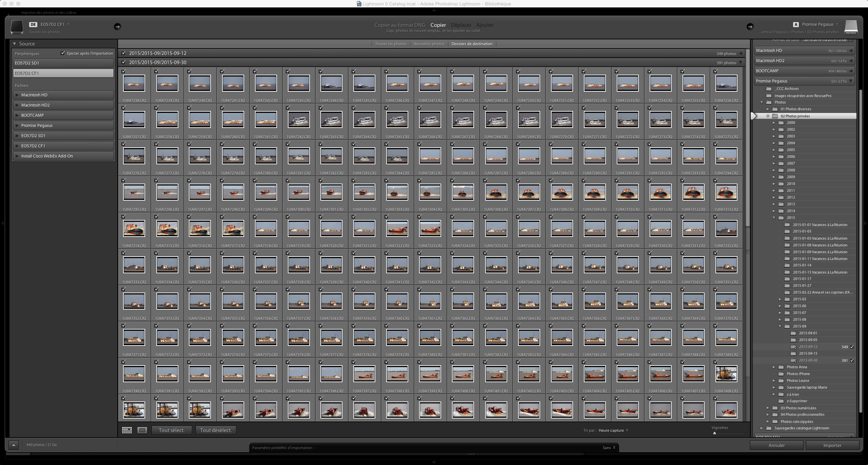This screenshot has height=465, width=868.
Task: Click the Promise destination drive icon
Action: click(851, 27)
